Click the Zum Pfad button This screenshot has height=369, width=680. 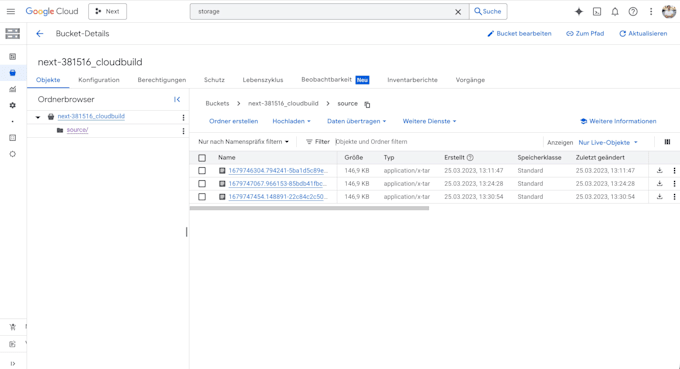585,33
